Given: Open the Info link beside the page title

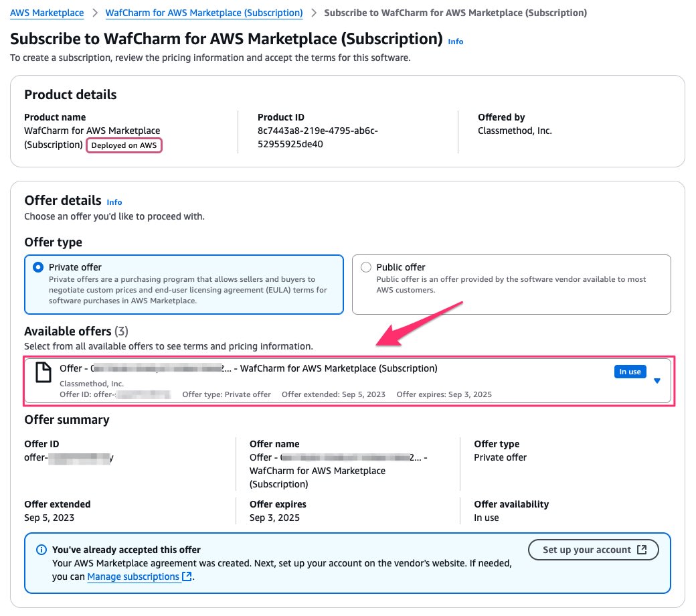Looking at the screenshot, I should [456, 42].
